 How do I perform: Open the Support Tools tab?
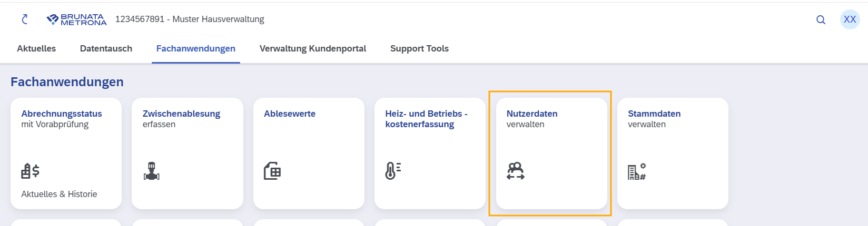[x=419, y=48]
